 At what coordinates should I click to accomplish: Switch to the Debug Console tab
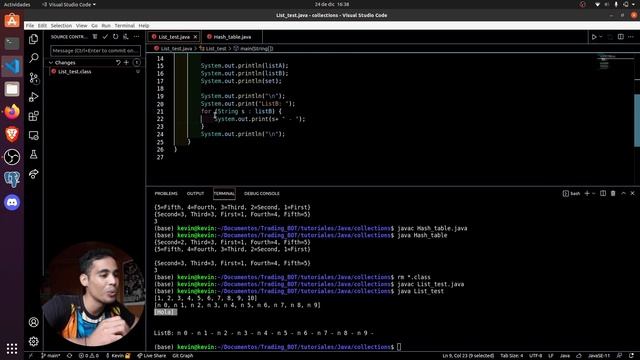[x=262, y=193]
